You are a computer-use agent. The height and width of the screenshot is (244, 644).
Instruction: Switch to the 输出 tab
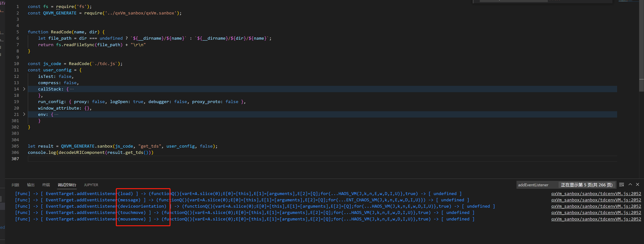pos(31,185)
